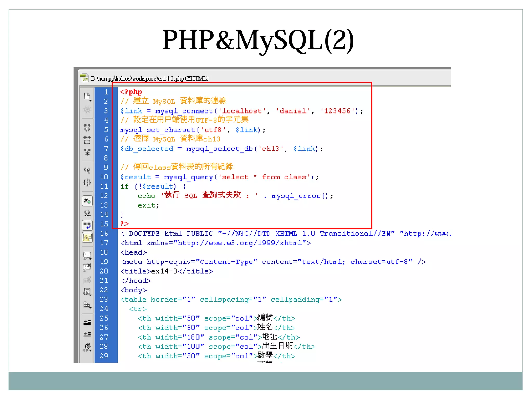532x399 pixels.
Task: Click the Collapse Selection icon
Action: (x=88, y=140)
